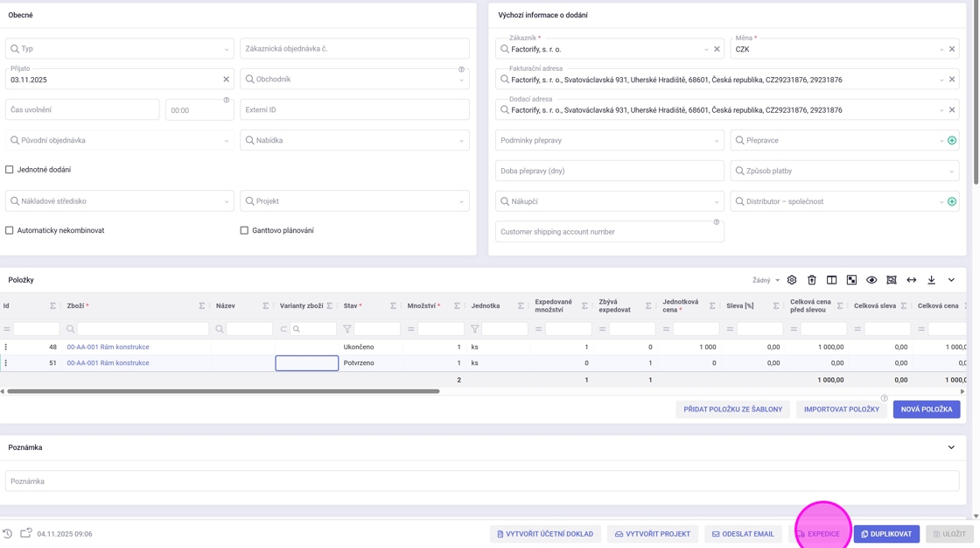Click the fit-to-frame icon in Položky toolbar
This screenshot has height=548, width=980.
tap(892, 280)
